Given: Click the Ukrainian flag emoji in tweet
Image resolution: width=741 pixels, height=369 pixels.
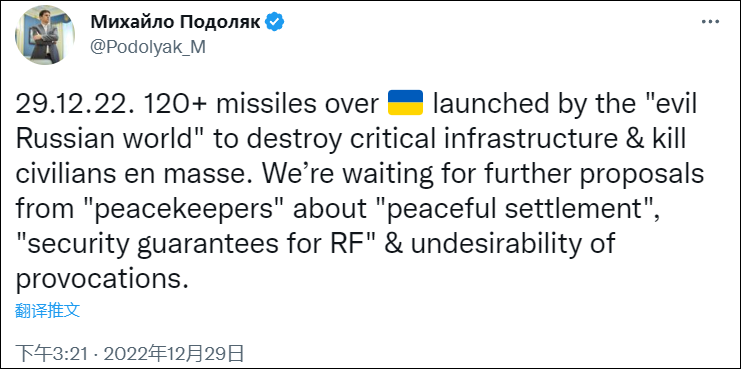Looking at the screenshot, I should pyautogui.click(x=405, y=104).
